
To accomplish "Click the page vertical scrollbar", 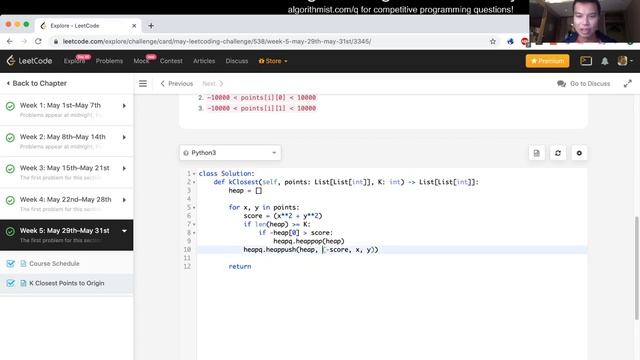I will coord(636,268).
